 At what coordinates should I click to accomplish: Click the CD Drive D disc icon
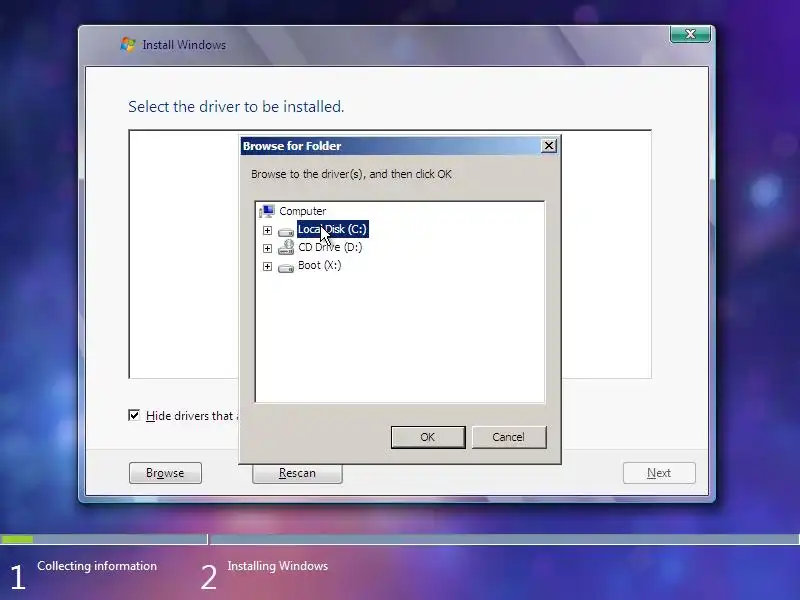coord(286,247)
